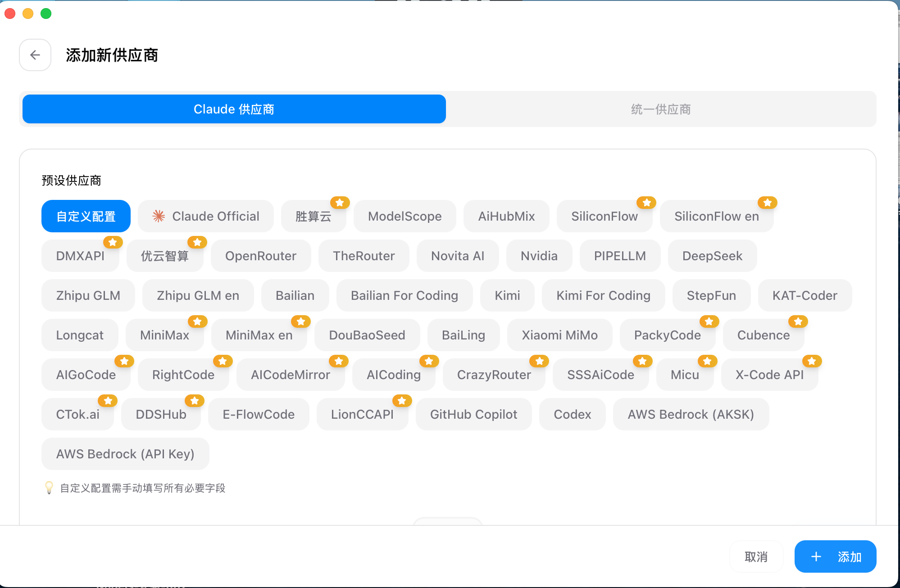Screen dimensions: 900x588
Task: Switch to the Claude 供应商 tab
Action: [234, 109]
